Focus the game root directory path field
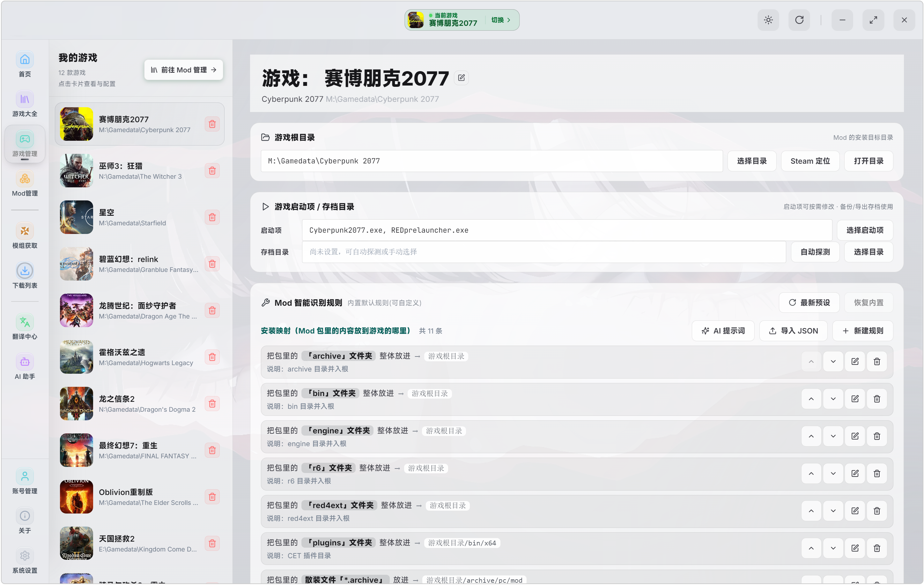Image resolution: width=924 pixels, height=585 pixels. [x=492, y=161]
